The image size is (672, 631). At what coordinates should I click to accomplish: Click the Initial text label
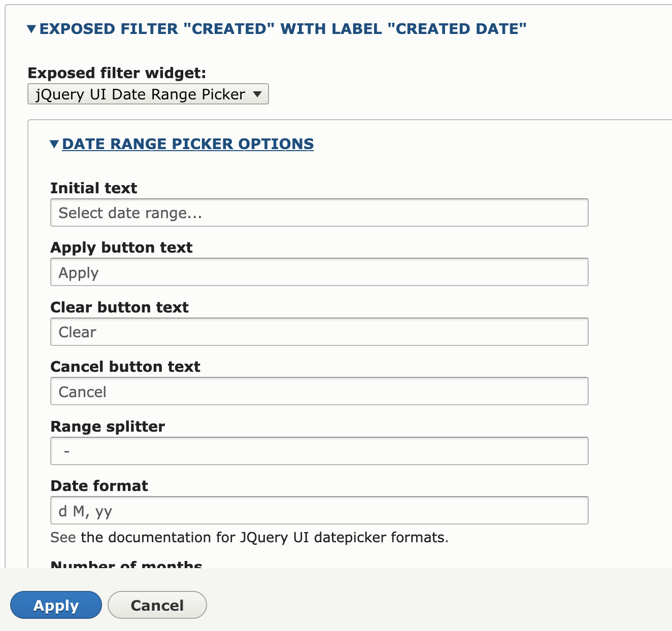tap(93, 188)
